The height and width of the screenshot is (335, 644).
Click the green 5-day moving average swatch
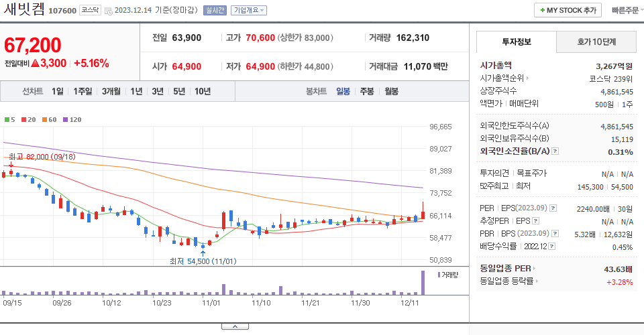click(x=7, y=120)
